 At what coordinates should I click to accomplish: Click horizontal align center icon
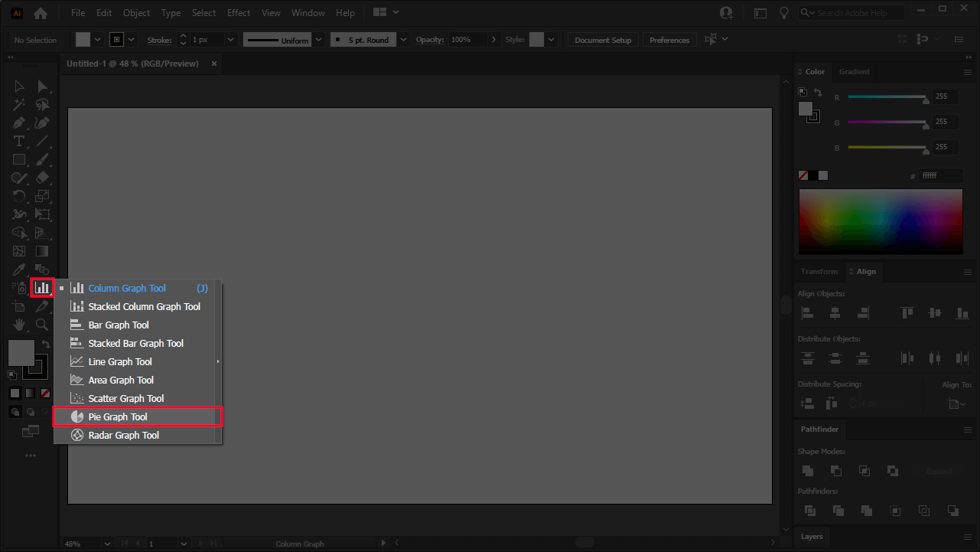point(835,312)
